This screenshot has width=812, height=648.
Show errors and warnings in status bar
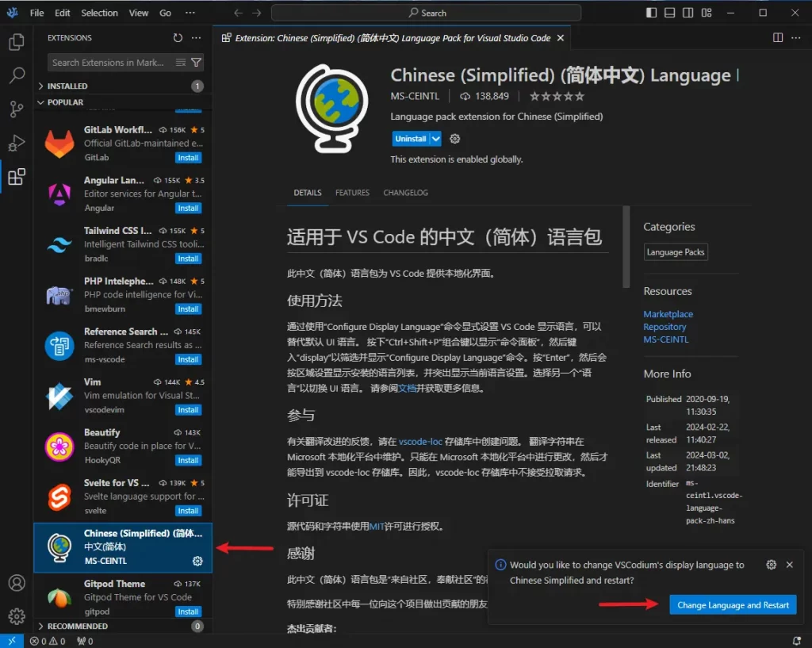coord(48,642)
